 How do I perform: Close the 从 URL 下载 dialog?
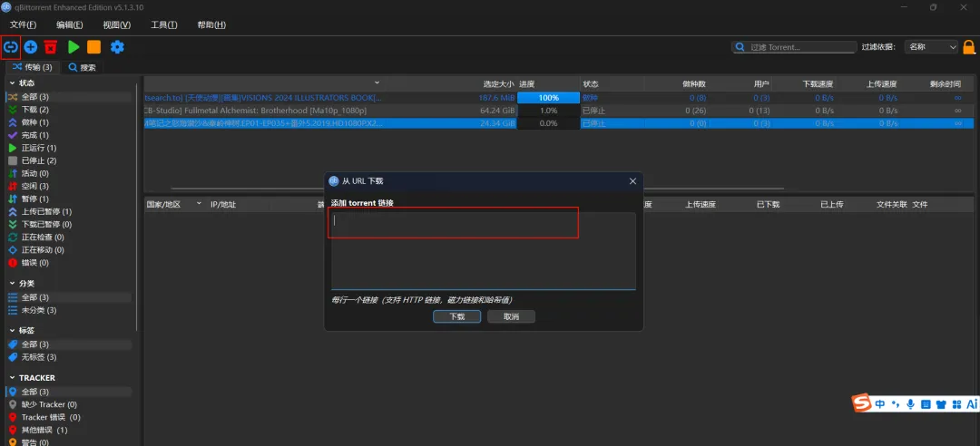[632, 181]
